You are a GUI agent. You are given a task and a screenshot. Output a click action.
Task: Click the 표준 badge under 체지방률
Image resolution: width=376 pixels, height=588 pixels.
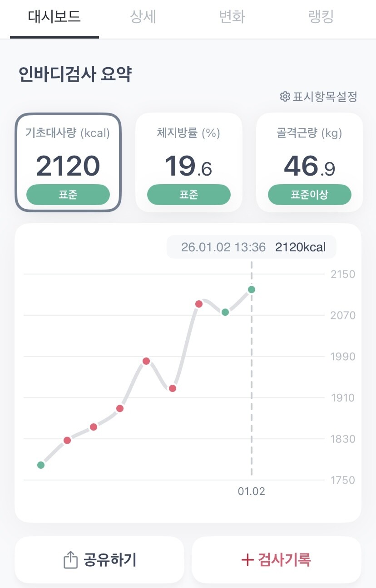pos(188,195)
